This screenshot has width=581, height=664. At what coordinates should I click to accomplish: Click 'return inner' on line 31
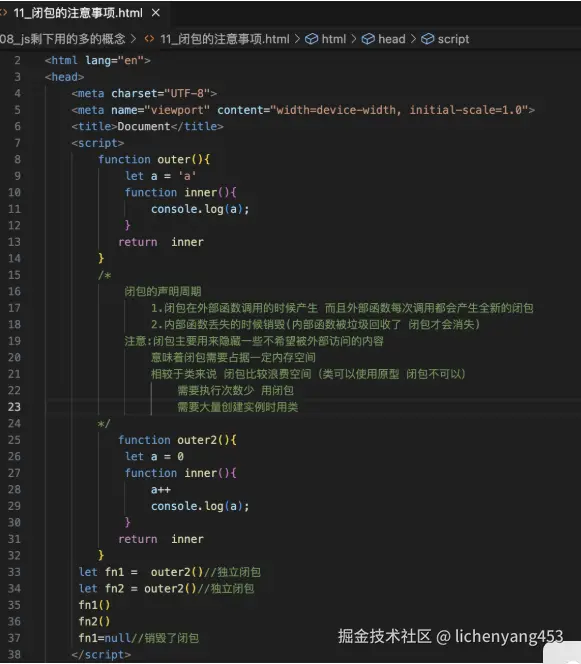point(161,539)
